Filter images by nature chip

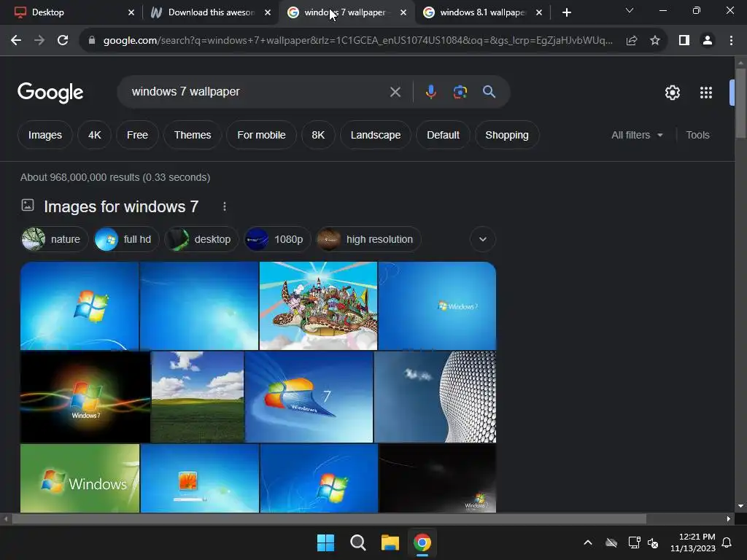pos(54,239)
